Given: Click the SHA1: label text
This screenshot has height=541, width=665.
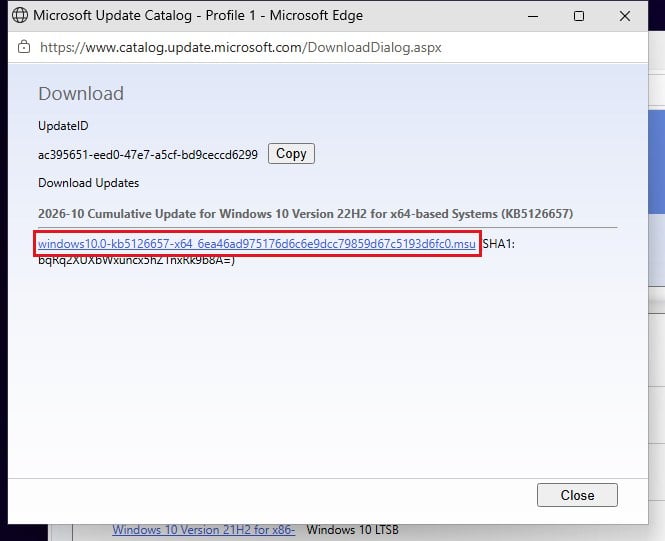Looking at the screenshot, I should [x=498, y=244].
